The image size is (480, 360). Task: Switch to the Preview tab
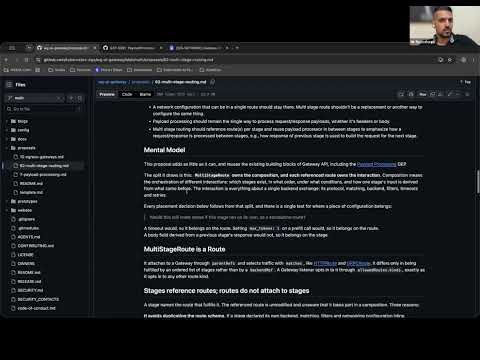(107, 94)
